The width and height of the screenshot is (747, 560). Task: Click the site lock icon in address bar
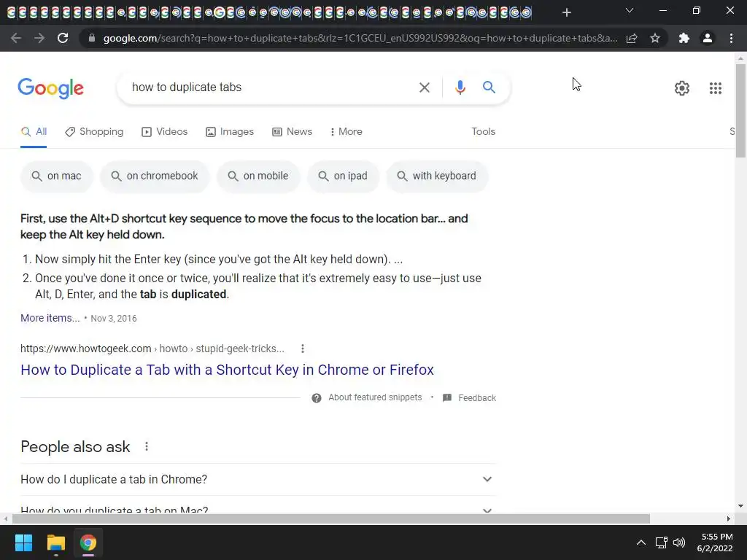point(92,38)
